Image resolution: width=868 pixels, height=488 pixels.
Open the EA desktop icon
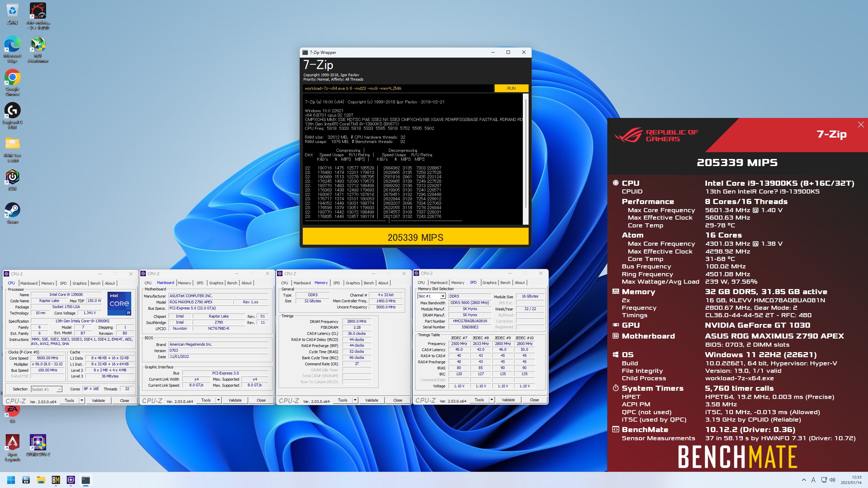13,413
